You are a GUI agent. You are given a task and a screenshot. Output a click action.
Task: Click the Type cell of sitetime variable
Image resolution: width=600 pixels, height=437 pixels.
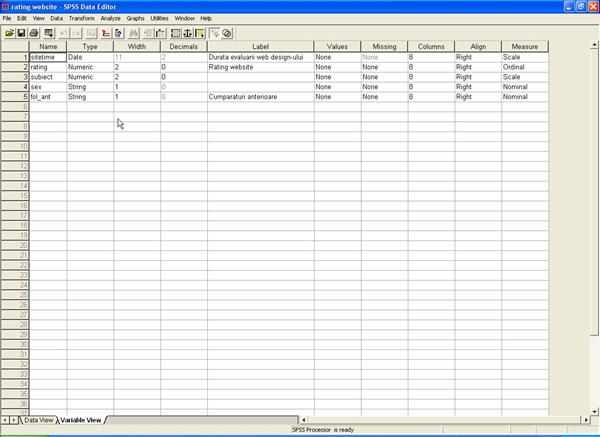[x=89, y=57]
